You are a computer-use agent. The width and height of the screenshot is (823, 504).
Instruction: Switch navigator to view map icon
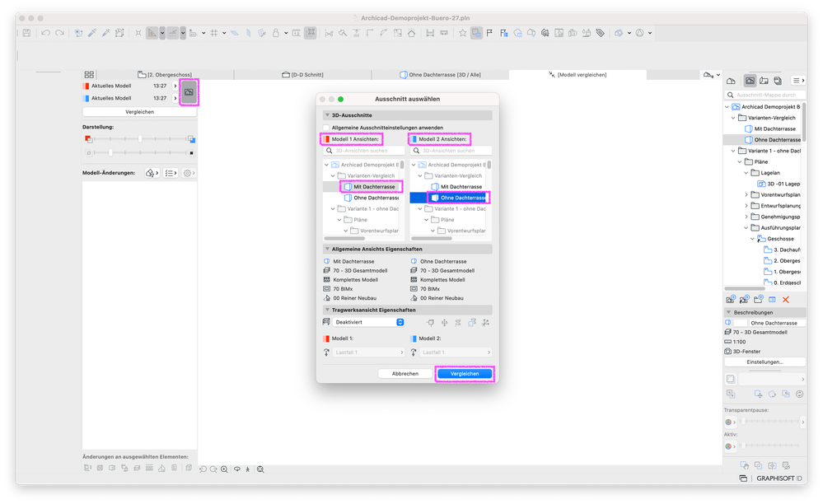[x=750, y=80]
